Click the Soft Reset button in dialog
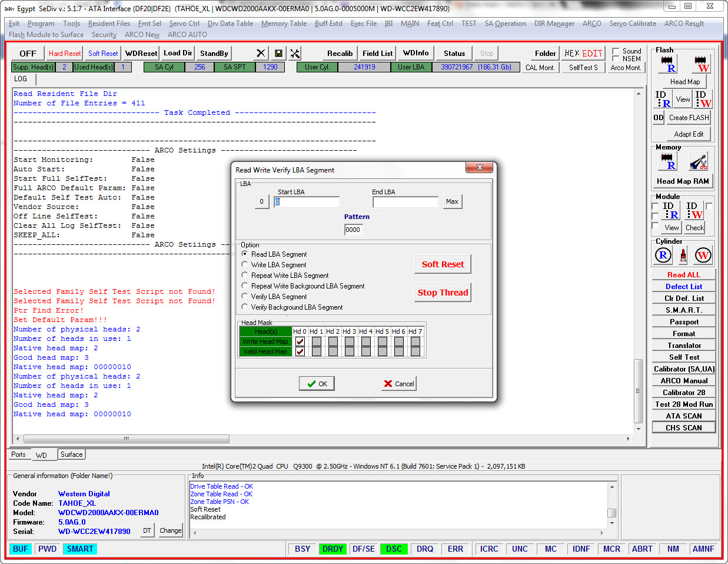Viewport: 728px width, 564px height. 443,264
